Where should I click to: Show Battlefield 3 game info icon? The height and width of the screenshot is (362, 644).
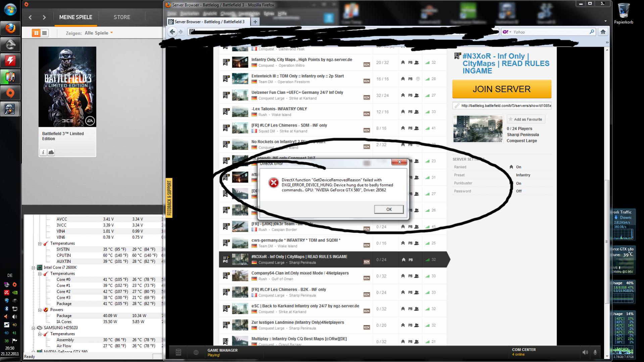click(43, 152)
